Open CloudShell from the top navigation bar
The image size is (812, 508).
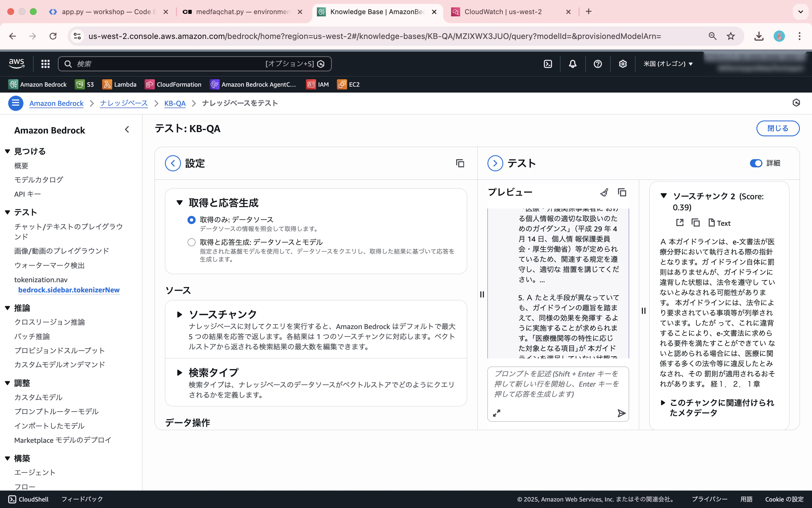tap(548, 64)
